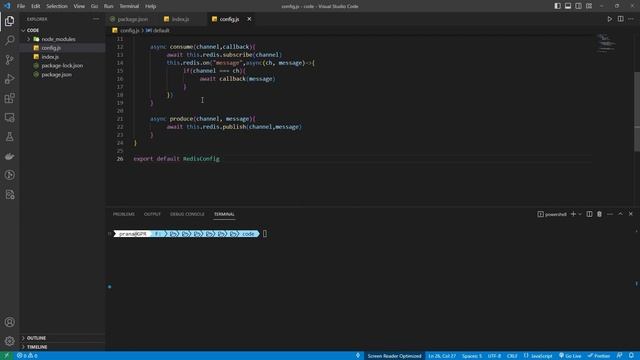This screenshot has height=360, width=640.
Task: Open the Manage gear icon
Action: pos(9,341)
